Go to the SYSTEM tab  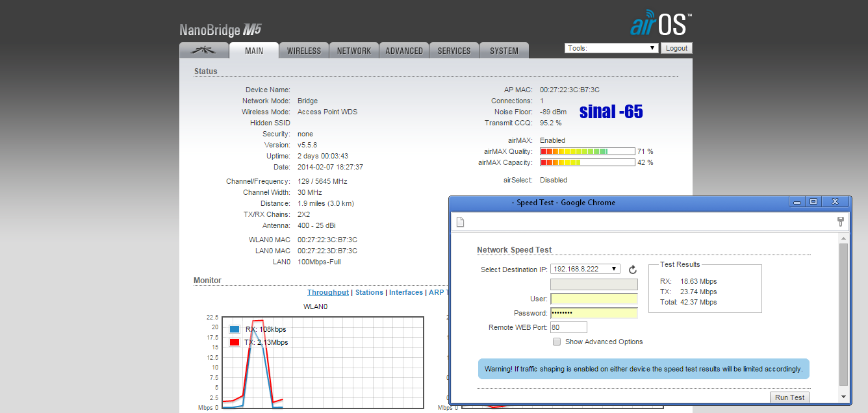coord(504,51)
